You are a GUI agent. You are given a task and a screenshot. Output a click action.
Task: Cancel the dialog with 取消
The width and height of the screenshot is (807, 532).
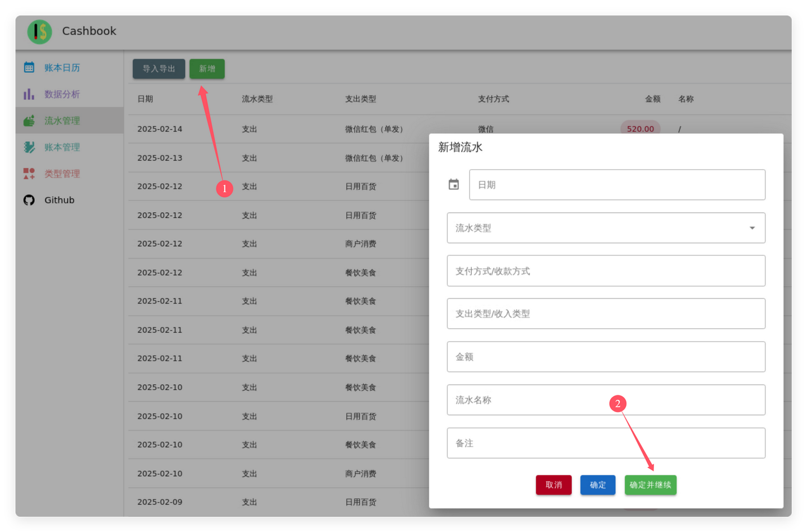pos(554,485)
